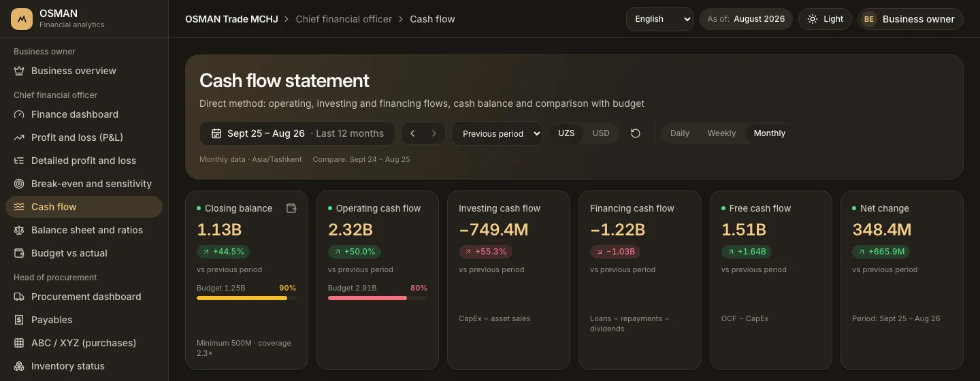The width and height of the screenshot is (980, 381).
Task: Click the +665.9M change badge
Action: coord(881,252)
